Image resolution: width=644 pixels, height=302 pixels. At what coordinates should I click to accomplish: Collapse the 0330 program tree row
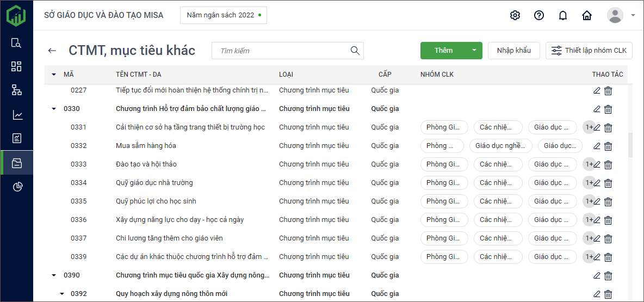pyautogui.click(x=54, y=109)
